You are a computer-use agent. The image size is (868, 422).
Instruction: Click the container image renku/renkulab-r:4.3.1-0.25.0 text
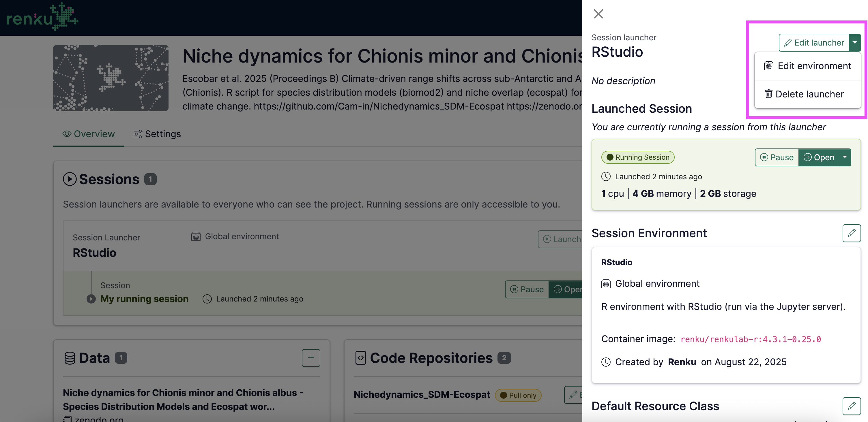pyautogui.click(x=751, y=339)
